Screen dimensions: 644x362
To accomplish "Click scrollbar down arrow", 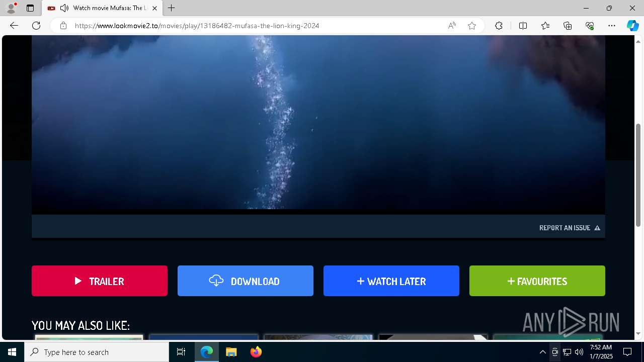I will [x=638, y=334].
